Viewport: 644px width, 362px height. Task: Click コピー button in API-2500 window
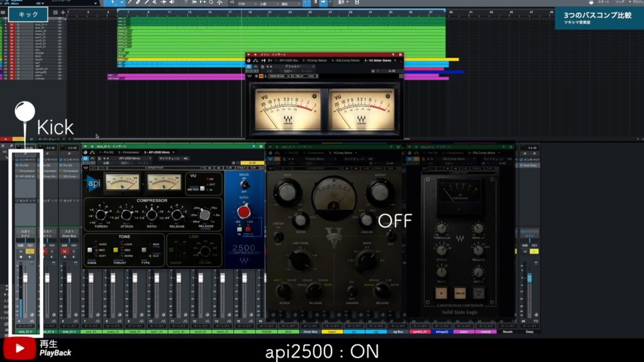click(125, 163)
